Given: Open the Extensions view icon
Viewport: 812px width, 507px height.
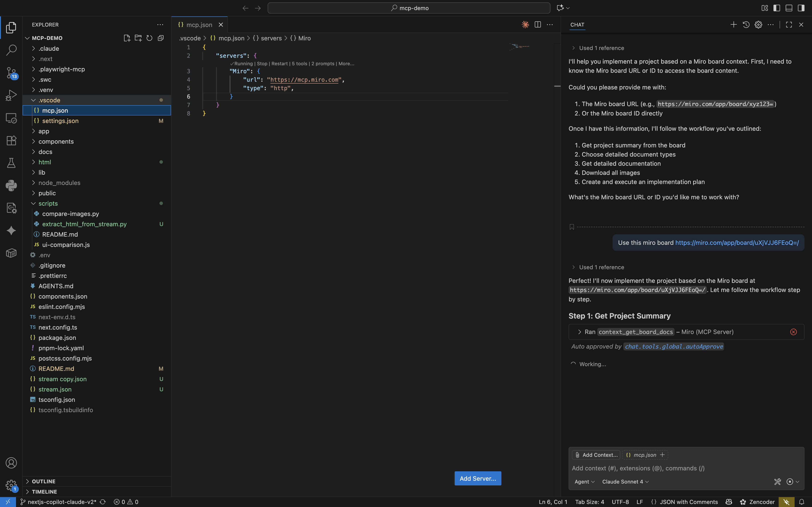Looking at the screenshot, I should 11,141.
